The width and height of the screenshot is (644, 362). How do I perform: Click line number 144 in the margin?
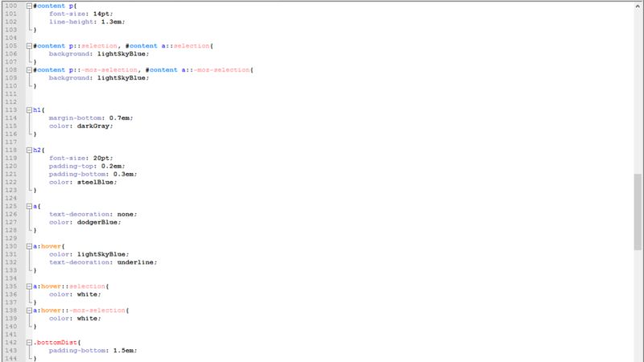[x=11, y=358]
